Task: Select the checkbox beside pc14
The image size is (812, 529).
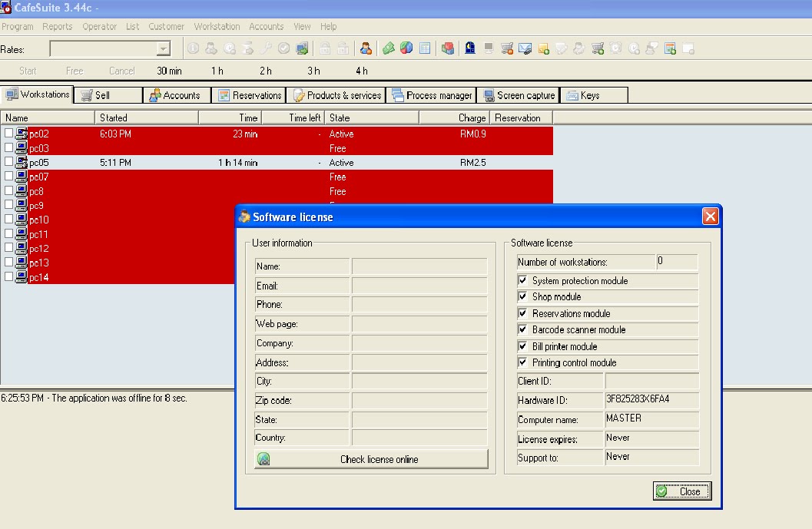Action: point(8,276)
